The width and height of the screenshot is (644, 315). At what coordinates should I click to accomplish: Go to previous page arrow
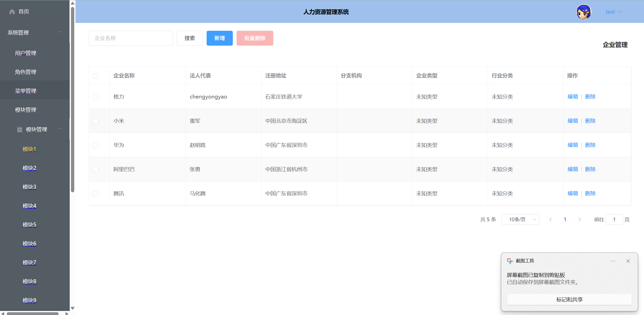[550, 219]
